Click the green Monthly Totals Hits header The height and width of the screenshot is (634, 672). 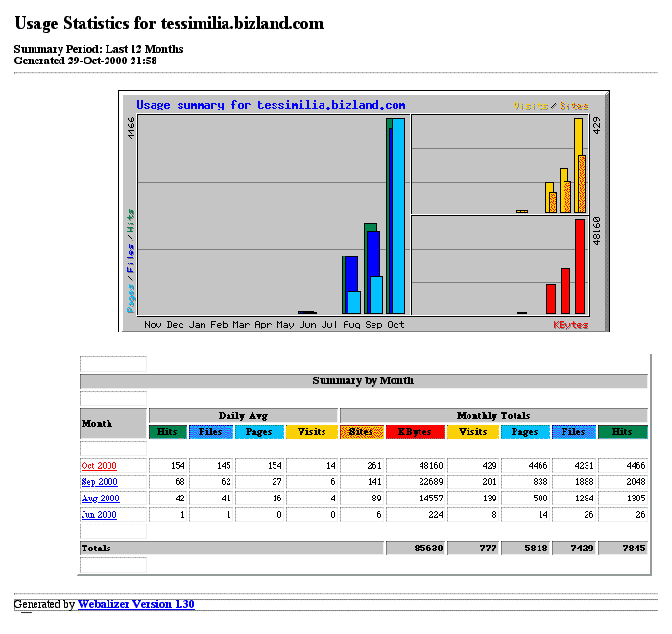point(622,432)
